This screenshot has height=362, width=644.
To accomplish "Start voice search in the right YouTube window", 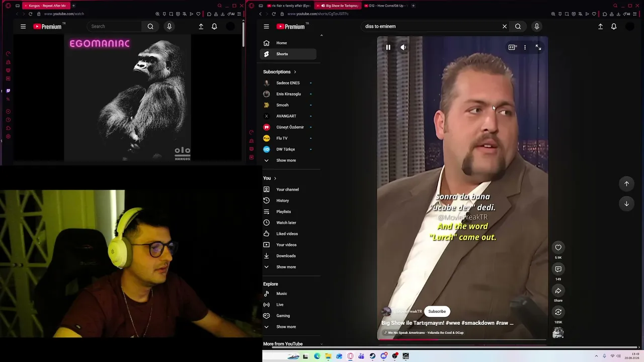I will 536,26.
